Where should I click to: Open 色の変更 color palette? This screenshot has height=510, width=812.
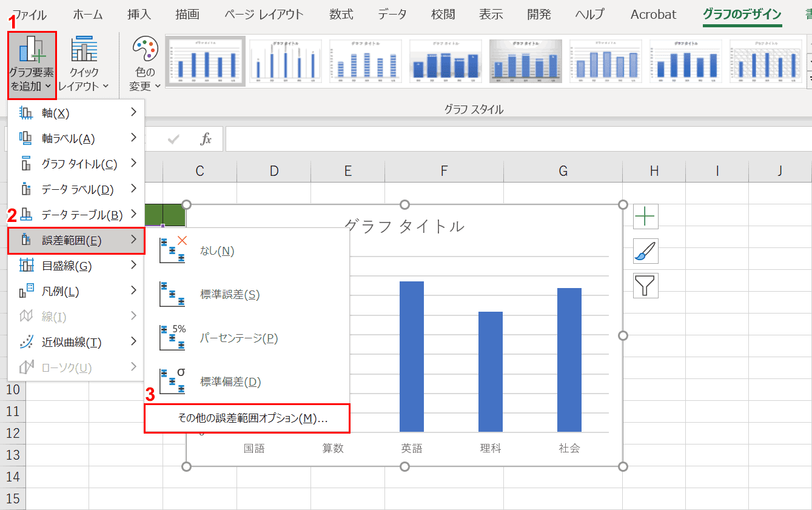tap(145, 65)
